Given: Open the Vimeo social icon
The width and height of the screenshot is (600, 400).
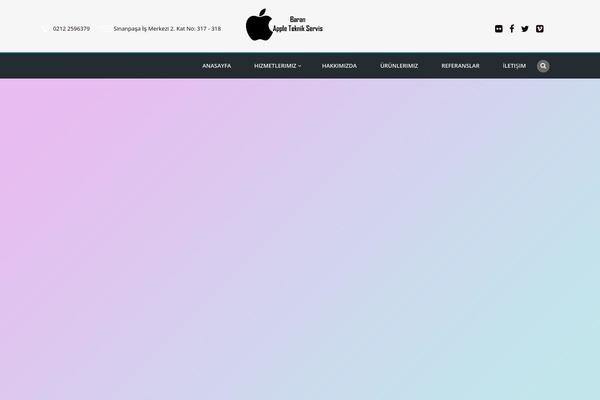Looking at the screenshot, I should pyautogui.click(x=540, y=29).
